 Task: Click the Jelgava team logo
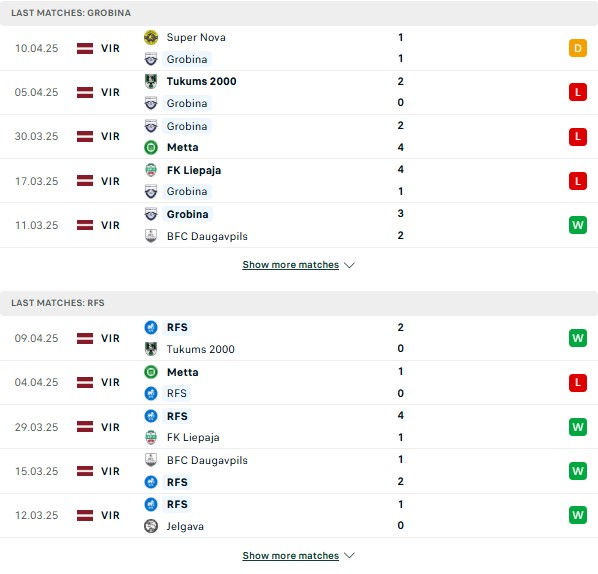coord(151,526)
